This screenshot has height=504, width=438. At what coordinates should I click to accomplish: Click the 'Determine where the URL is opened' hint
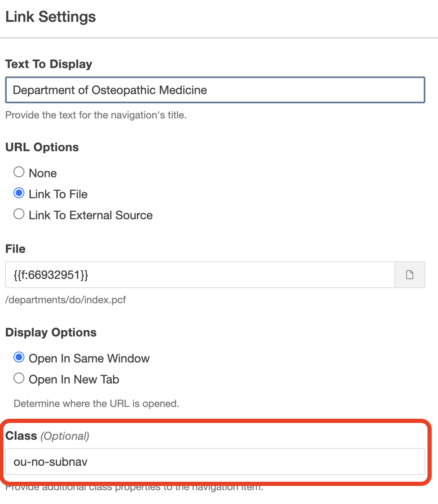coord(96,404)
